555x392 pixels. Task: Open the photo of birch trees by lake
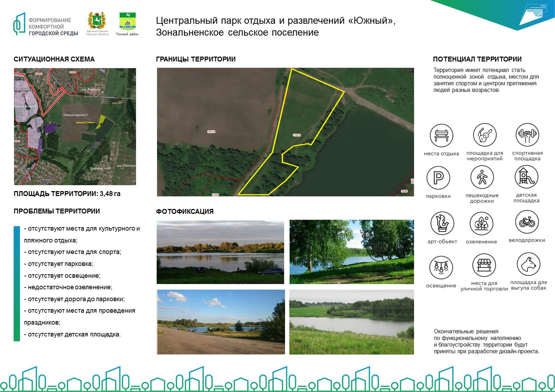[x=351, y=252]
